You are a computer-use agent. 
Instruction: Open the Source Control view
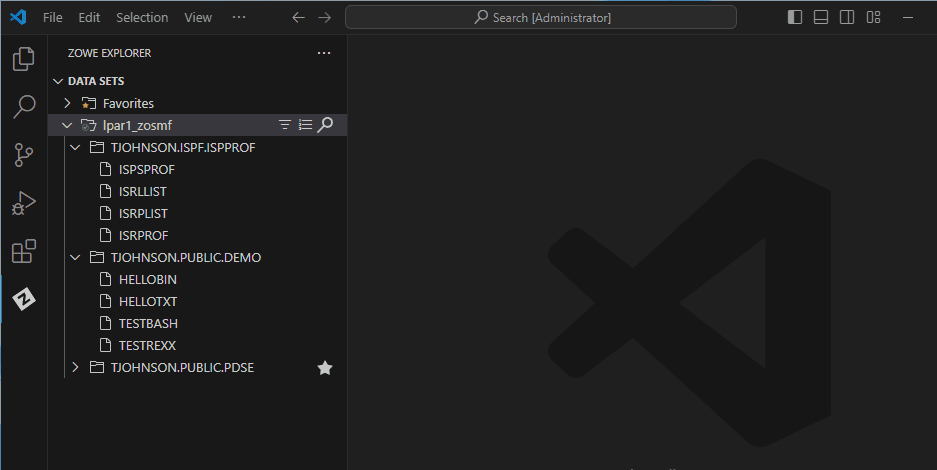(24, 155)
